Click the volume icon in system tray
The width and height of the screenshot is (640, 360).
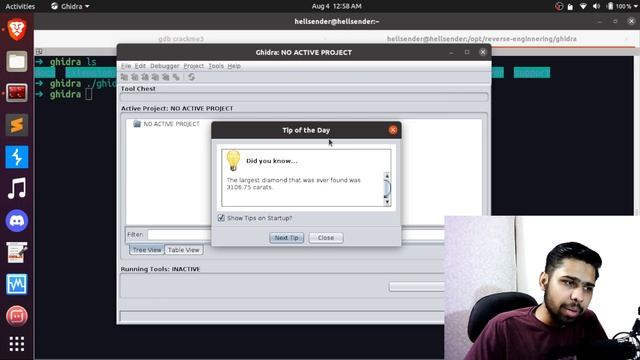(596, 6)
